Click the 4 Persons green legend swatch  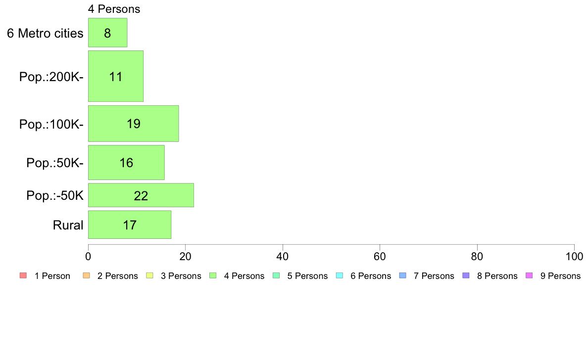[x=213, y=275]
